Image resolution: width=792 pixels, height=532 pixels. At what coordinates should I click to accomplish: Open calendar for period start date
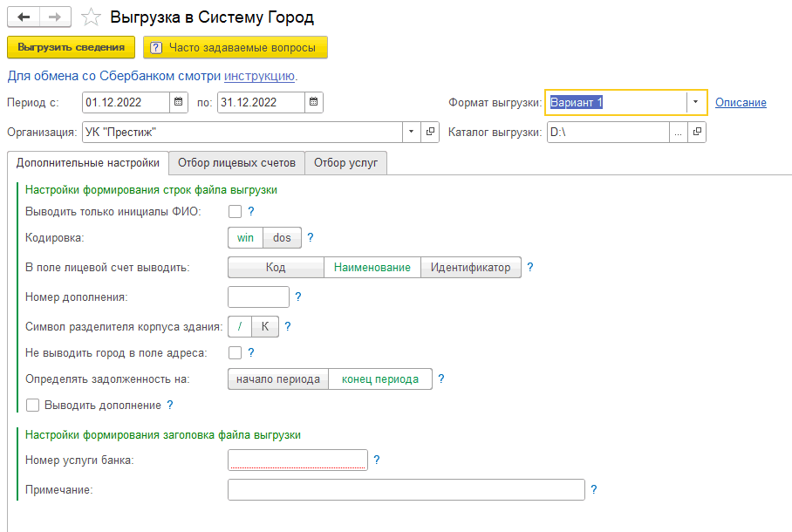[x=178, y=103]
